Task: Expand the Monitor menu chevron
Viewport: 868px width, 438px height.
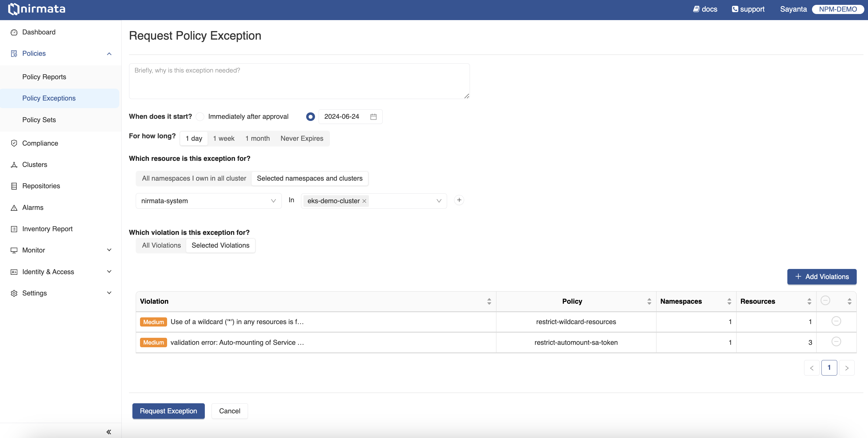Action: [x=109, y=250]
